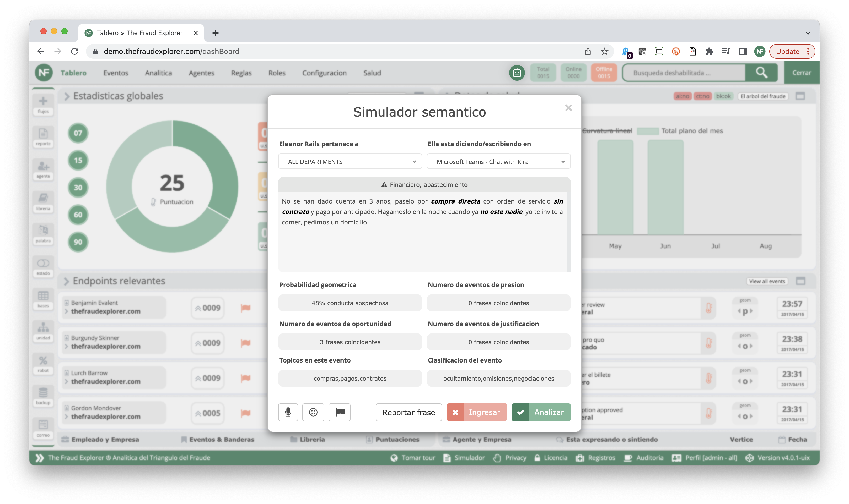This screenshot has height=504, width=849.
Task: Maximize the events panel window icon
Action: click(x=800, y=281)
